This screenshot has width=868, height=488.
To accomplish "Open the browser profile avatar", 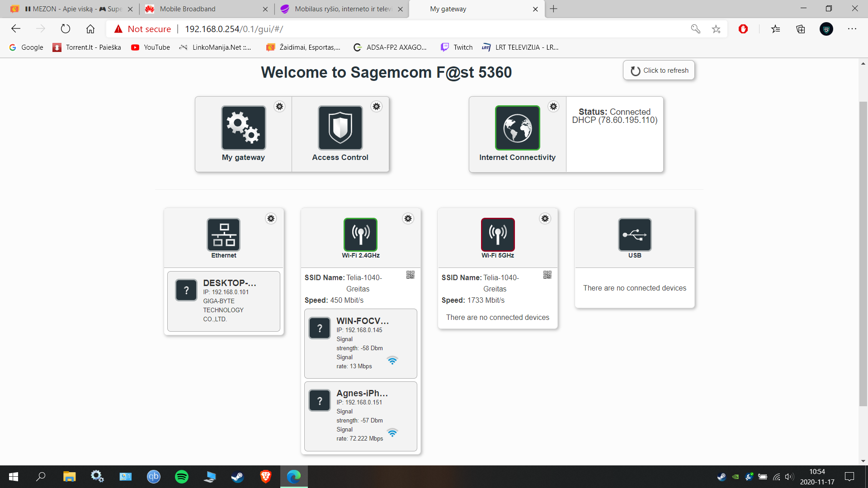I will coord(826,29).
